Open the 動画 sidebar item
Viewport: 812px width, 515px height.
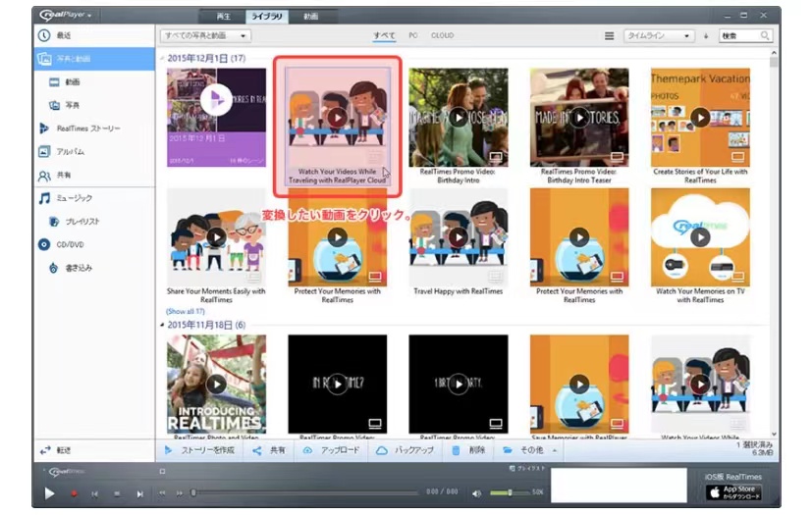94,81
